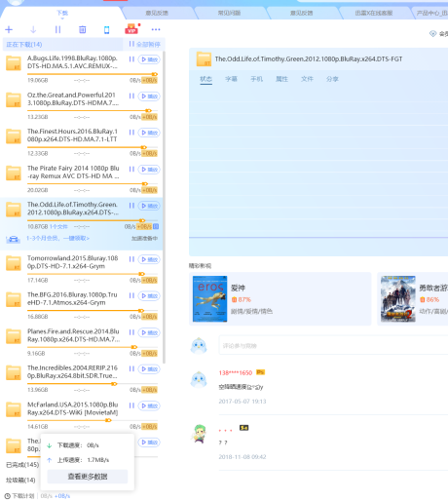The height and width of the screenshot is (501, 448).
Task: Click large folder icon in the detail header
Action: pyautogui.click(x=204, y=59)
